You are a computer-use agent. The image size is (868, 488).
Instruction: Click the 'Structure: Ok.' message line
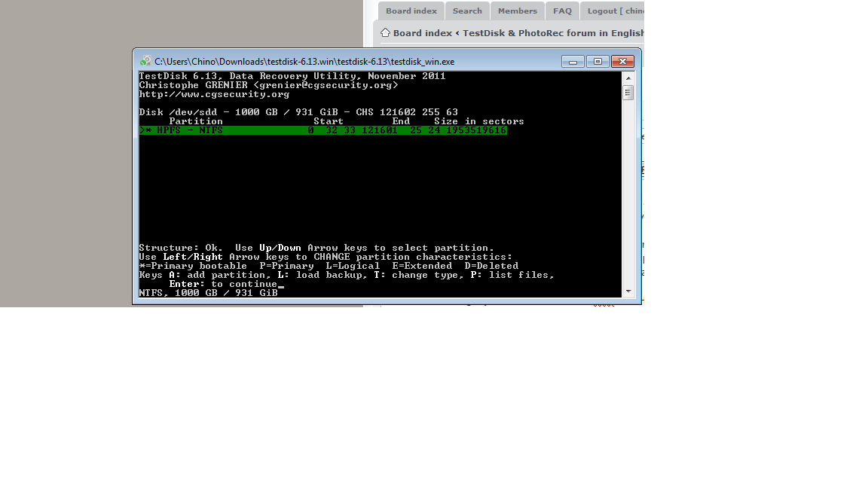[316, 248]
